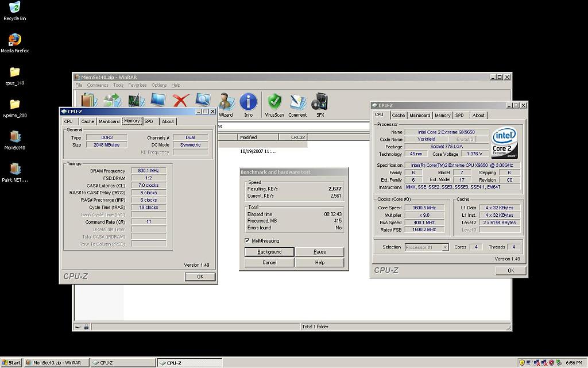Click the 6:56 PM system clock
The width and height of the screenshot is (588, 368).
click(x=574, y=363)
